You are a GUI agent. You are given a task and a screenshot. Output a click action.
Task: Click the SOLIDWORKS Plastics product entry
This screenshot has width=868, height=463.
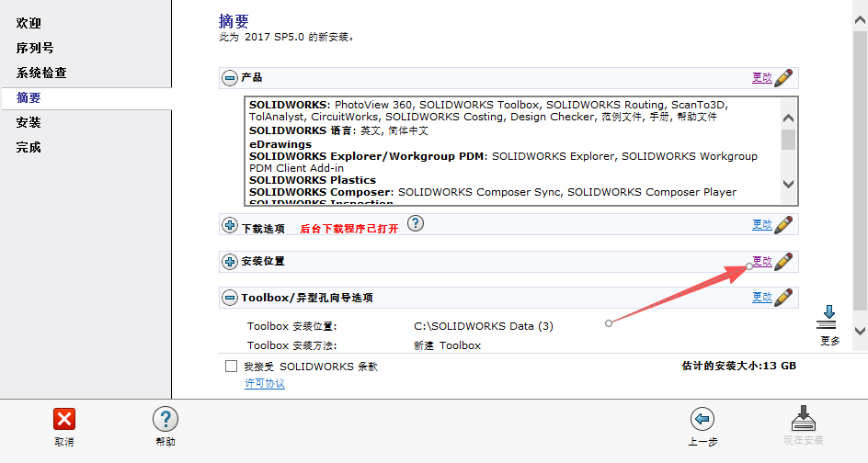(x=313, y=180)
